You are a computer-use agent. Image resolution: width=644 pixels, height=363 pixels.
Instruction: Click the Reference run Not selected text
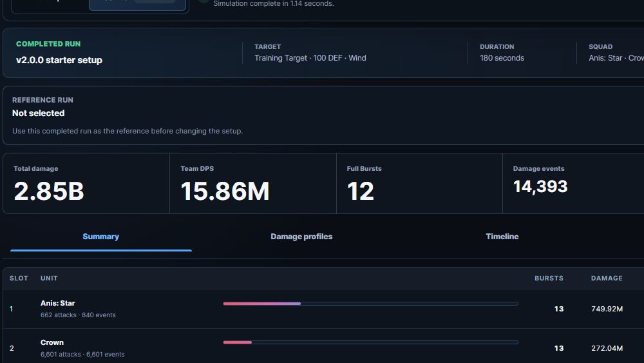point(38,113)
